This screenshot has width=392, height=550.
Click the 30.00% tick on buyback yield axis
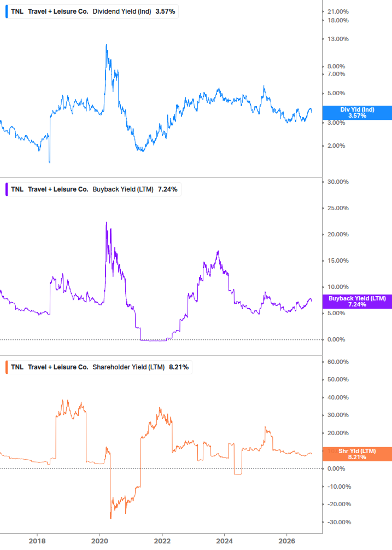coord(338,182)
